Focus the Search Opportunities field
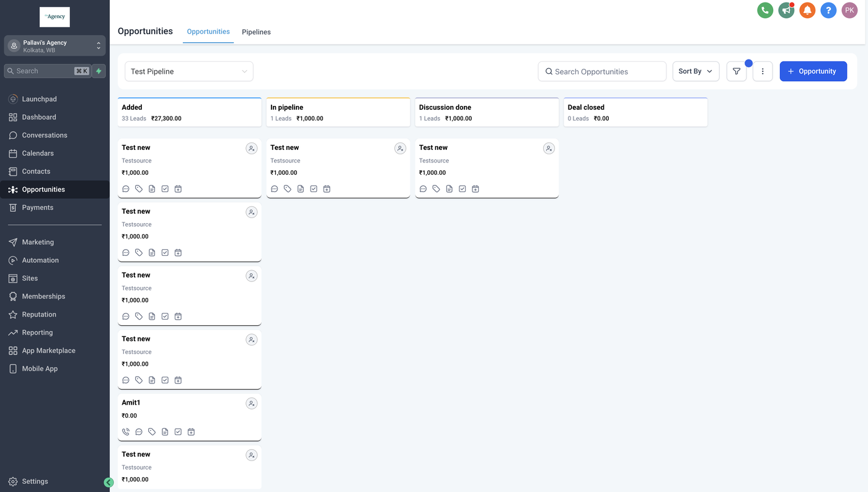The image size is (868, 492). click(x=602, y=71)
